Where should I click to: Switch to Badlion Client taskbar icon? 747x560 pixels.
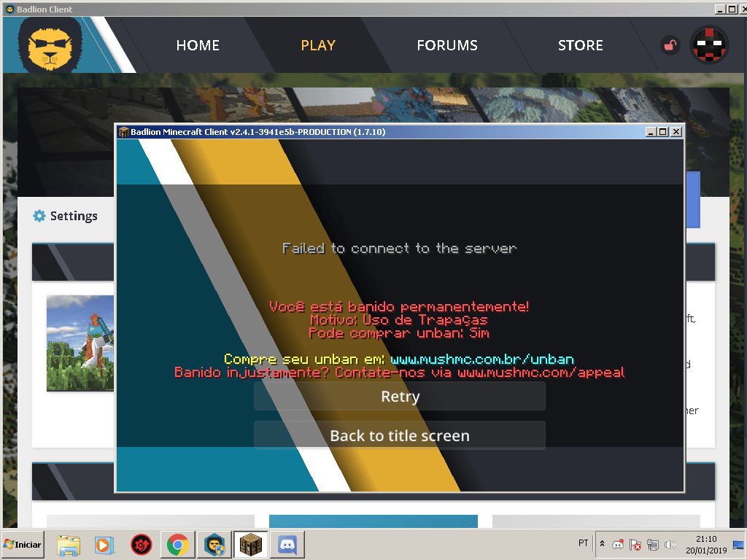pyautogui.click(x=214, y=545)
